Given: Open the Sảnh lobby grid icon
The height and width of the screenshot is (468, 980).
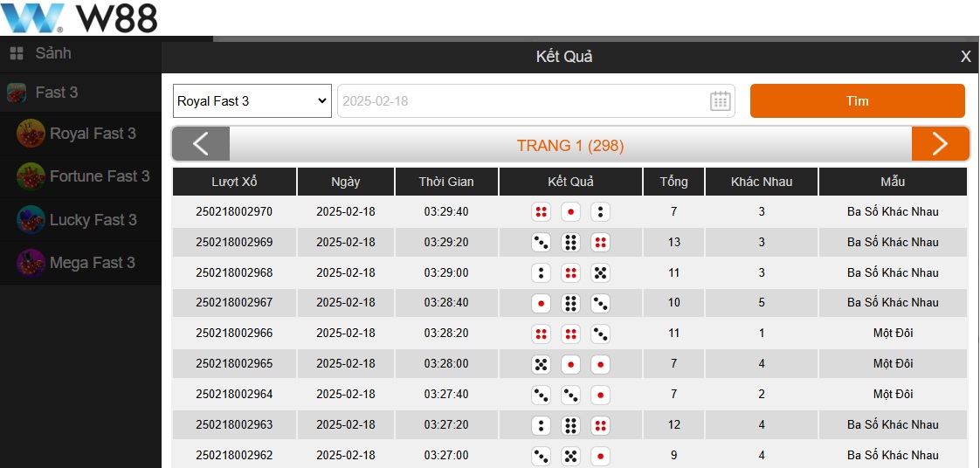Looking at the screenshot, I should (17, 54).
